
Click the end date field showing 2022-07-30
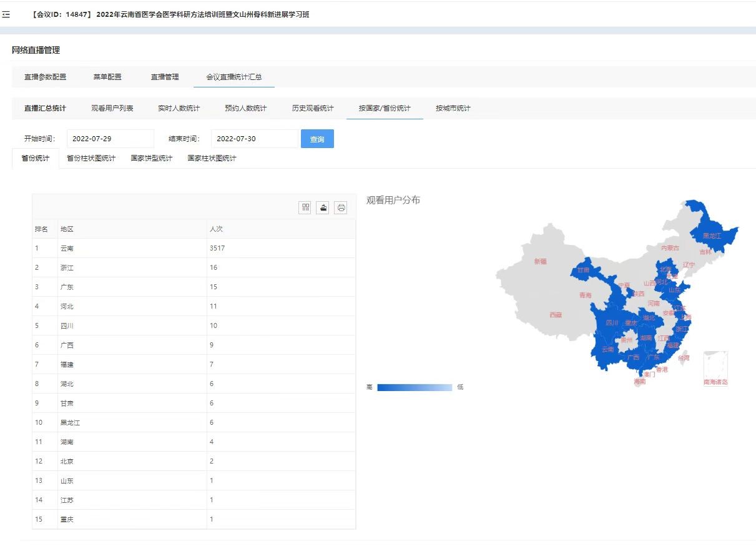254,138
